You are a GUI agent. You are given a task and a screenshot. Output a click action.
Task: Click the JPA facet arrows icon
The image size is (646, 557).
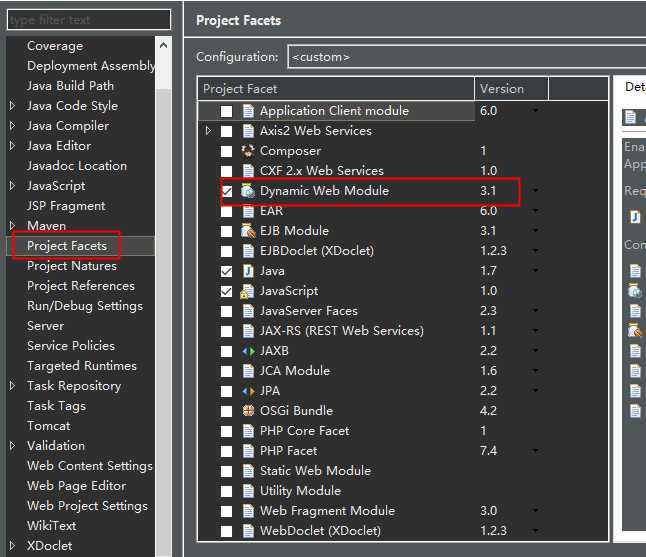[248, 391]
